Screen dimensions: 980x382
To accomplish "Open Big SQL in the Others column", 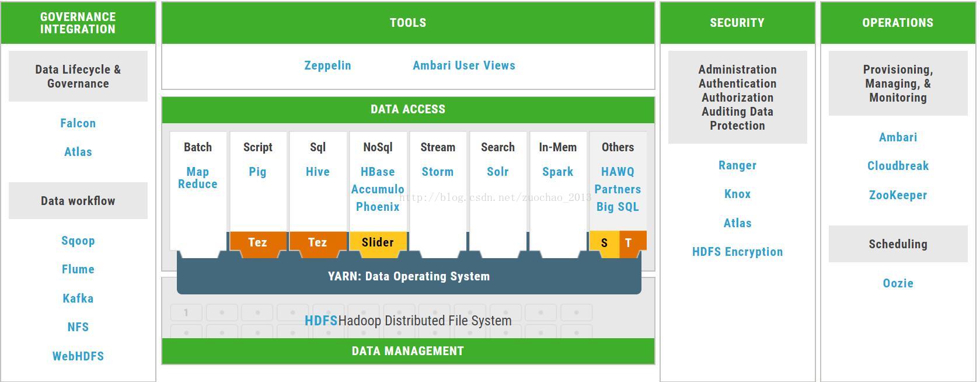I will [618, 207].
